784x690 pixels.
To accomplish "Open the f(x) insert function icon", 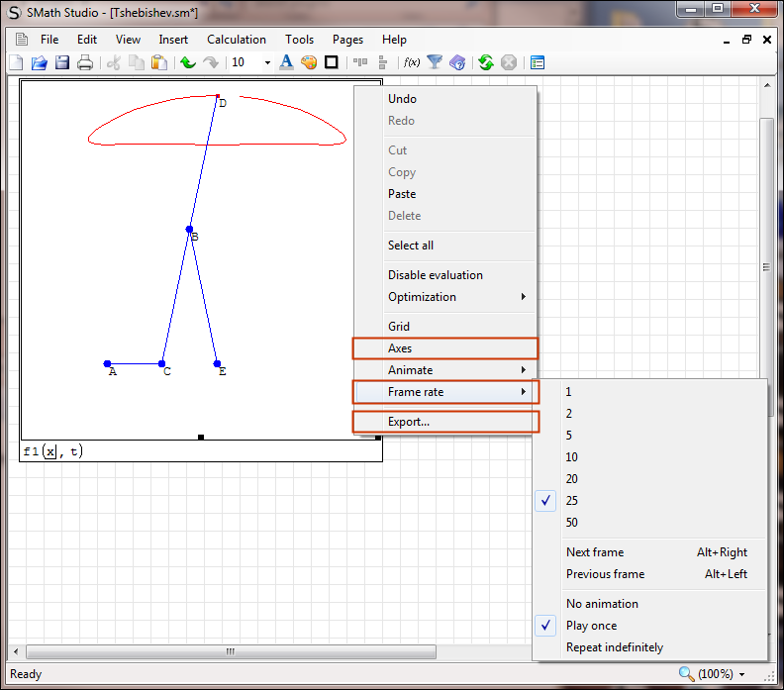I will tap(412, 62).
